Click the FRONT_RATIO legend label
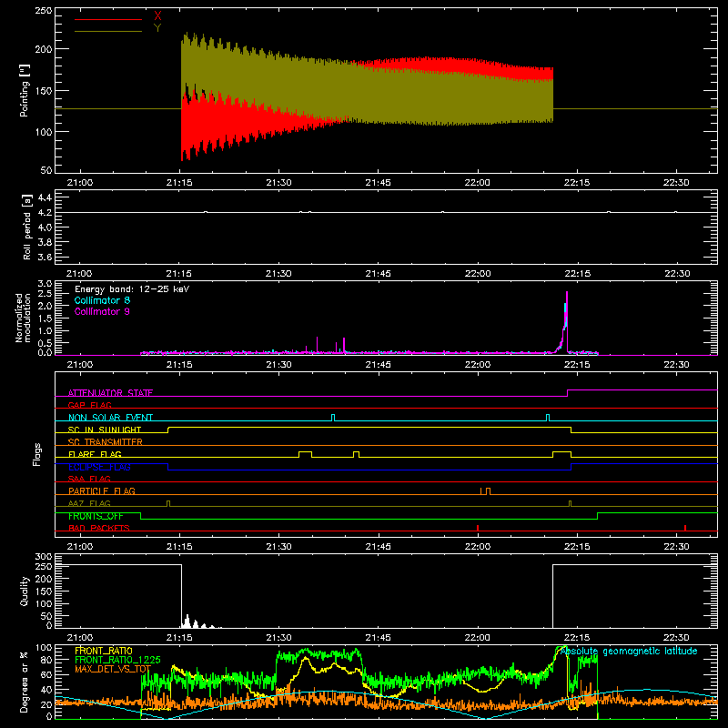 [x=104, y=651]
